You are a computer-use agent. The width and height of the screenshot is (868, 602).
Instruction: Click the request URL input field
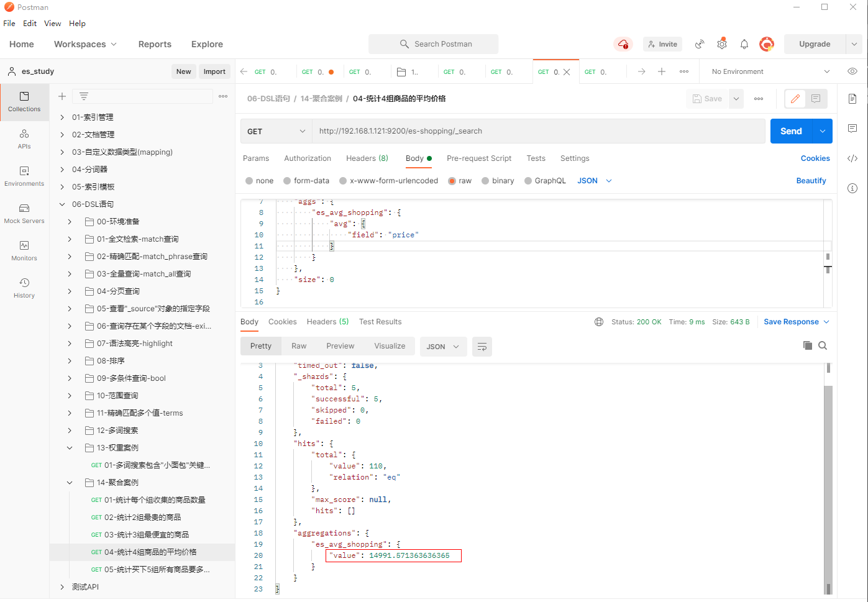coord(537,131)
